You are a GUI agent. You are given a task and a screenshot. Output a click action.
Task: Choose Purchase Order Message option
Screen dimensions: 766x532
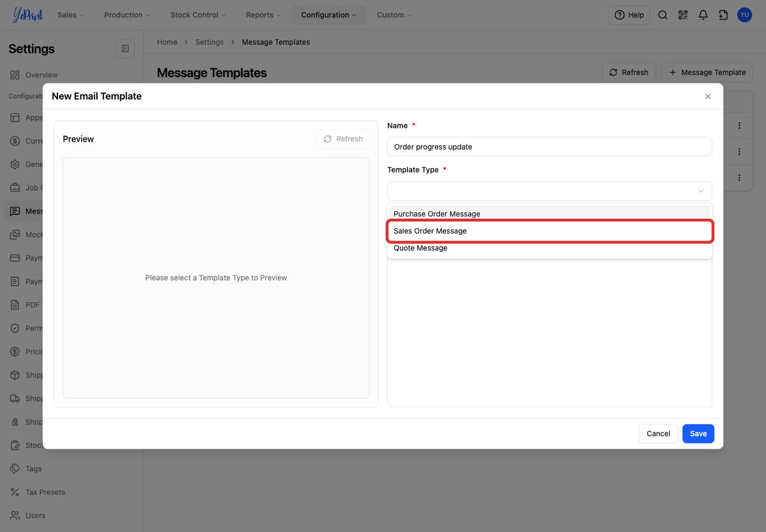[x=549, y=214]
